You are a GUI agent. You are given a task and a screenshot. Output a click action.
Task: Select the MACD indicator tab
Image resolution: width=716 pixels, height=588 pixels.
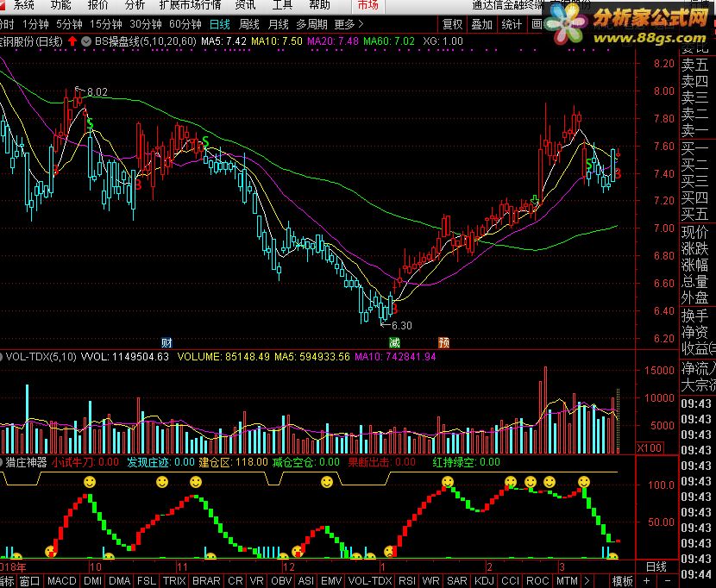pos(61,581)
